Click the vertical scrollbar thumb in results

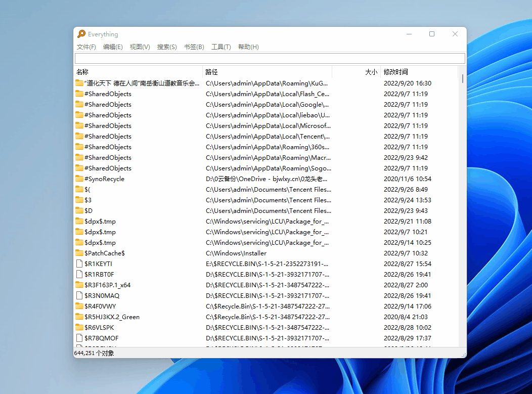point(462,79)
